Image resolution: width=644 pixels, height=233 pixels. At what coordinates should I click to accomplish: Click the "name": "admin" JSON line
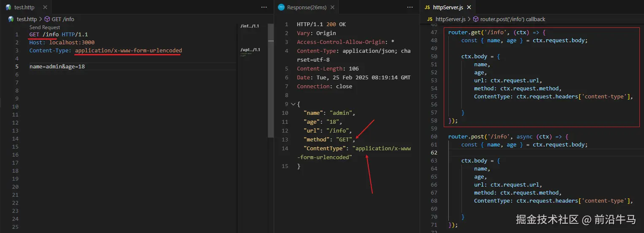click(330, 113)
